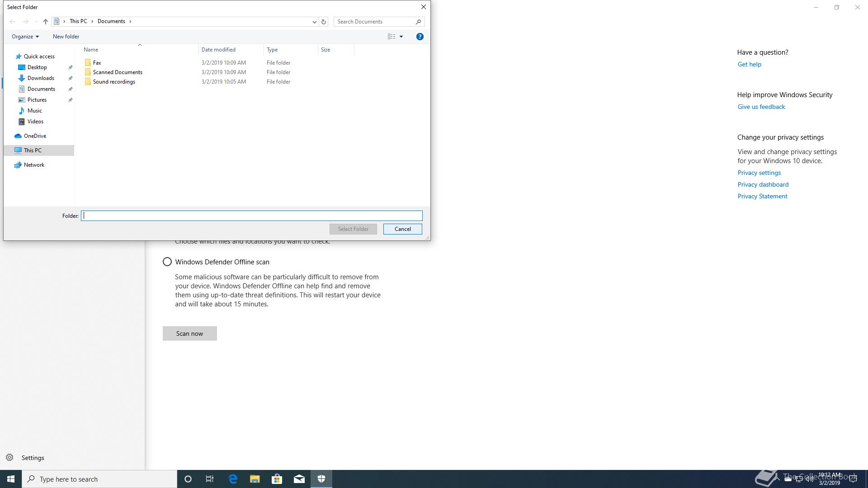Image resolution: width=868 pixels, height=488 pixels.
Task: Click Documents breadcrumb in address bar
Action: point(111,21)
